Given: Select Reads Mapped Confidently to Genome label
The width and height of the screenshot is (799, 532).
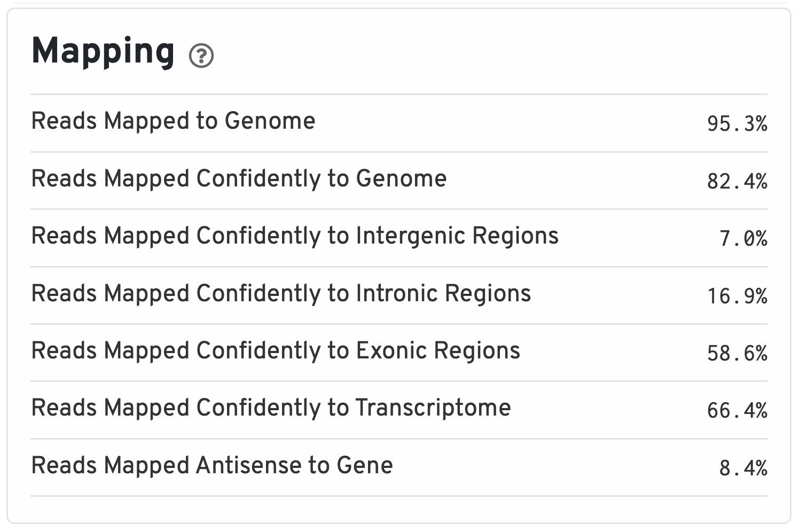Looking at the screenshot, I should click(239, 178).
